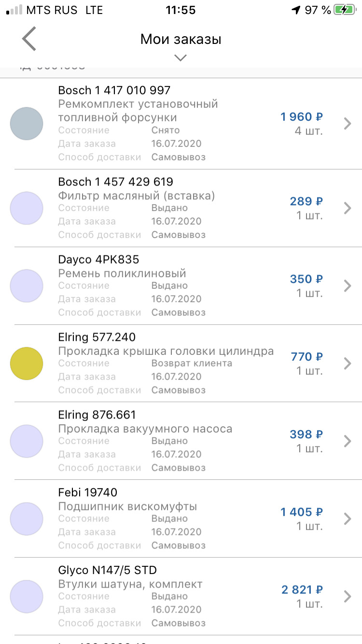Screen dimensions: 362x644
Task: Tap the status circle next to Glyco N147/5 STD
Action: point(27,597)
